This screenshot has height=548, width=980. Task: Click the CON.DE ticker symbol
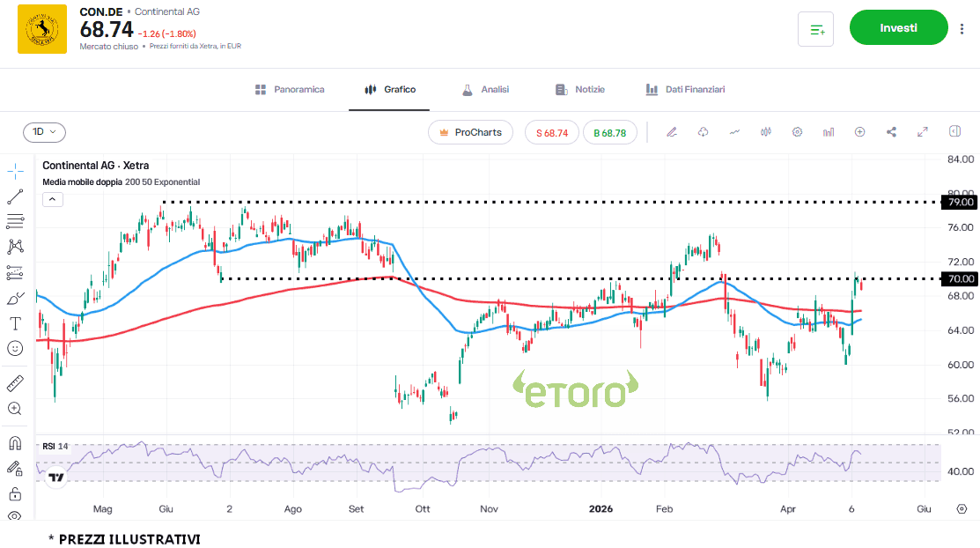(x=101, y=11)
